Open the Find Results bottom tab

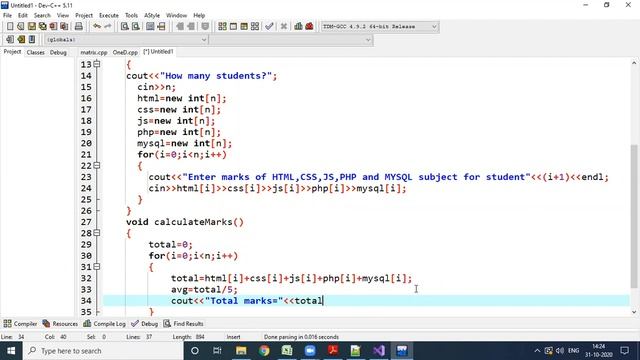tap(184, 324)
